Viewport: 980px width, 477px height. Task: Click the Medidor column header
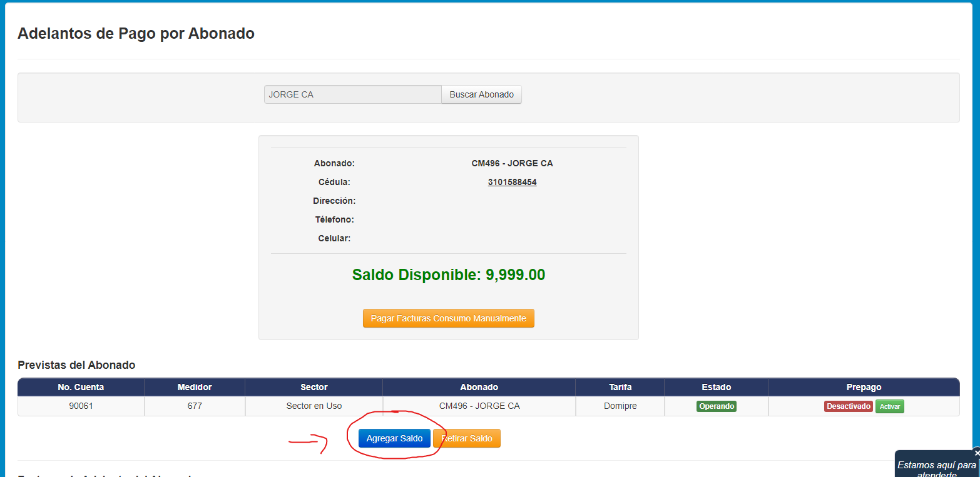[x=195, y=387]
